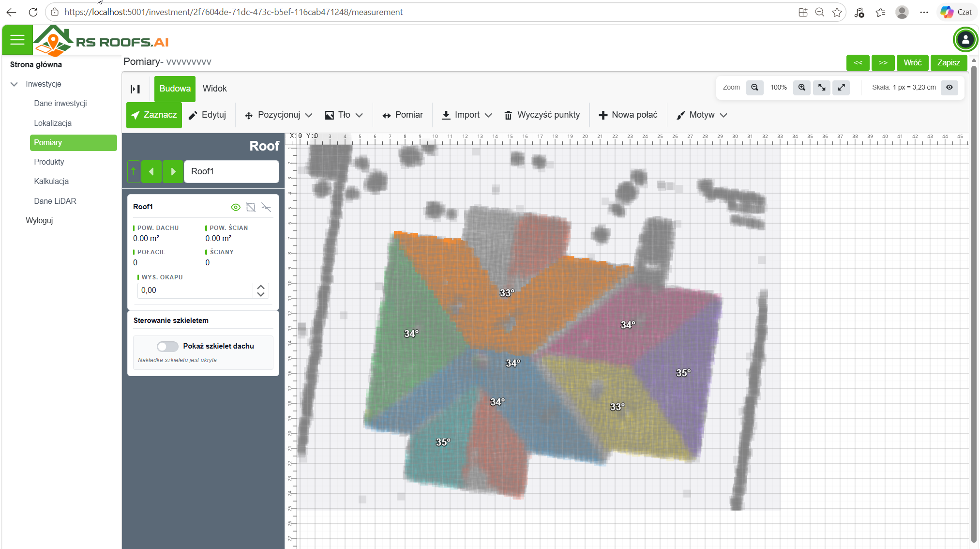Select Pomiary in the sidebar
Viewport: 980px width, 549px height.
point(73,143)
